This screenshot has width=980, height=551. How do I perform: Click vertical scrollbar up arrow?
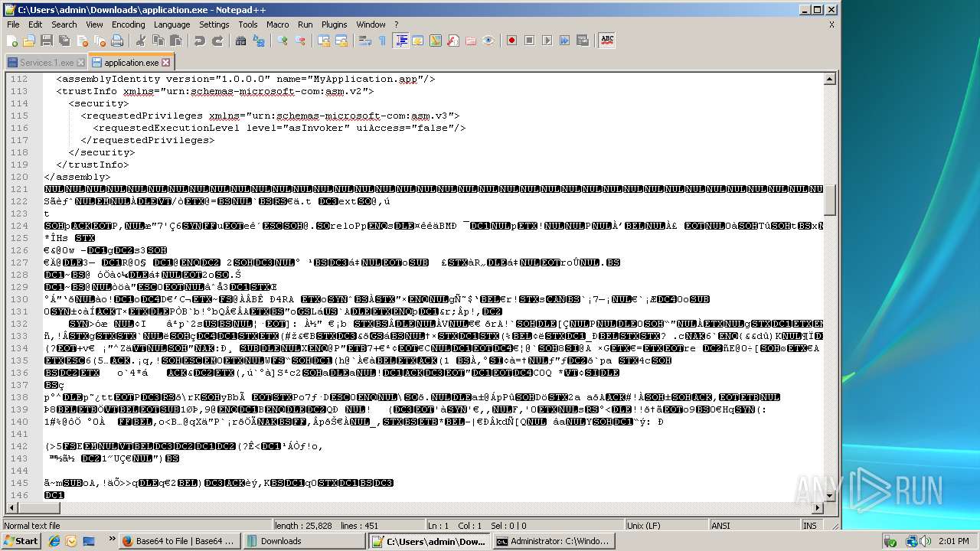[830, 79]
